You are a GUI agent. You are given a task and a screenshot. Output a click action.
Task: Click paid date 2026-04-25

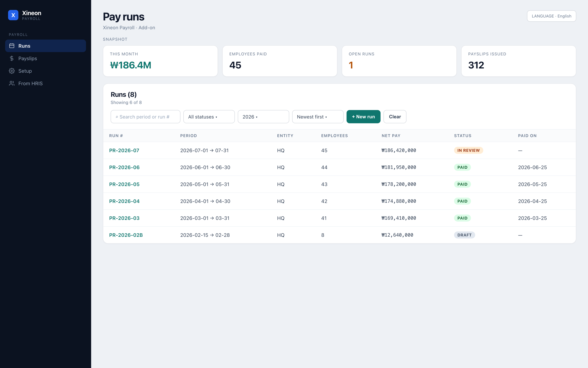pos(532,201)
